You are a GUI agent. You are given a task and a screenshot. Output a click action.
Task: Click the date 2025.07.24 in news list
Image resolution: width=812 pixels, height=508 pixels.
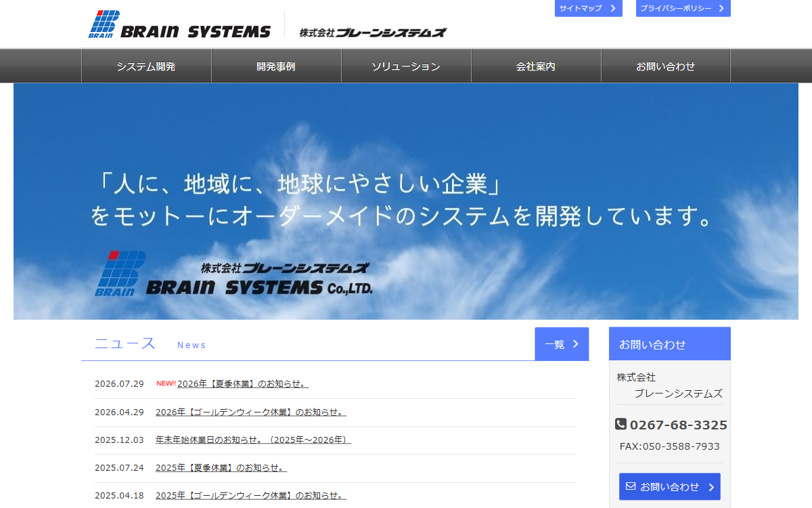(x=119, y=467)
